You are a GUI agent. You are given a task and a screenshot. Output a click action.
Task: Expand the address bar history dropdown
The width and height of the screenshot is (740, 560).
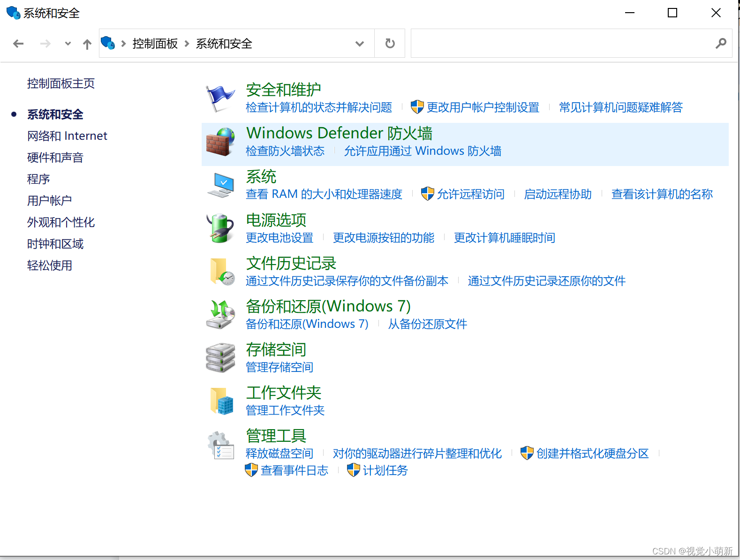(x=360, y=44)
